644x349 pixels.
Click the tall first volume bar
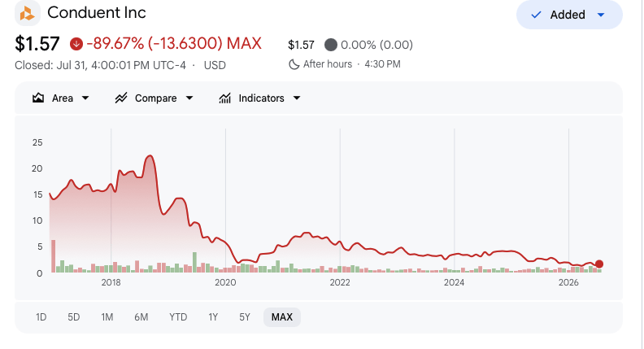54,256
